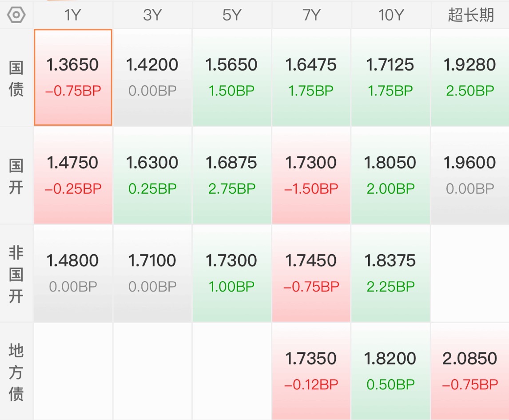Click the 非国开 row label

tap(16, 274)
